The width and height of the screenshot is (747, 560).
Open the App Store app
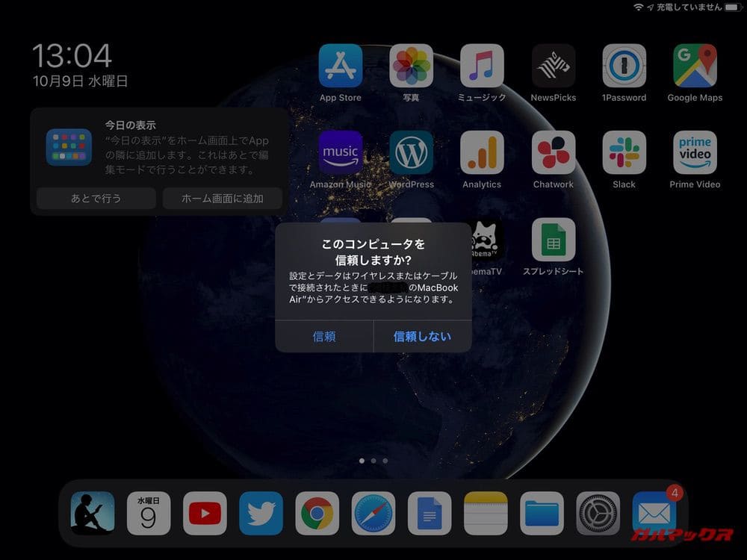click(x=341, y=66)
